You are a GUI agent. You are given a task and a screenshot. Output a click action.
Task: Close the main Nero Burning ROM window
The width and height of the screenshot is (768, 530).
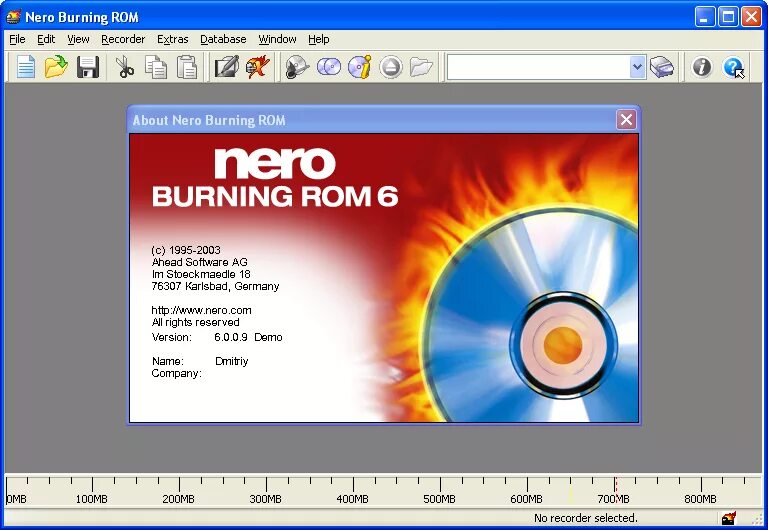[x=751, y=17]
